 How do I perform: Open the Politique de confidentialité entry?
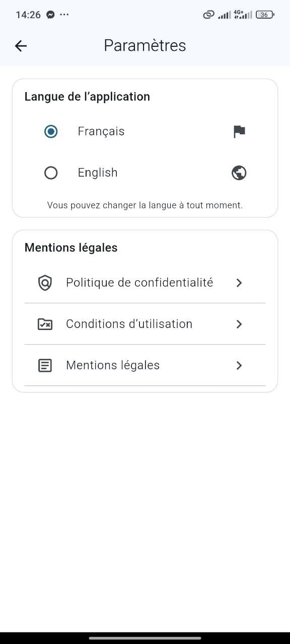pyautogui.click(x=139, y=283)
